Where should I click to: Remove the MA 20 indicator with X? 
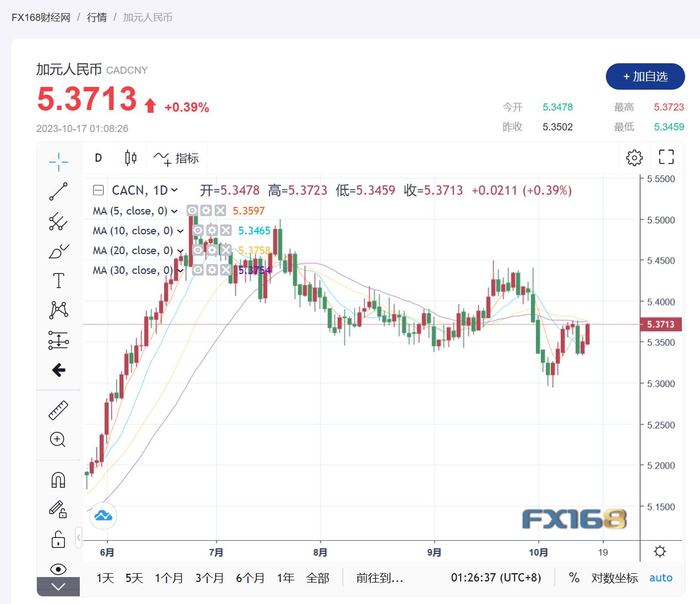tap(226, 250)
